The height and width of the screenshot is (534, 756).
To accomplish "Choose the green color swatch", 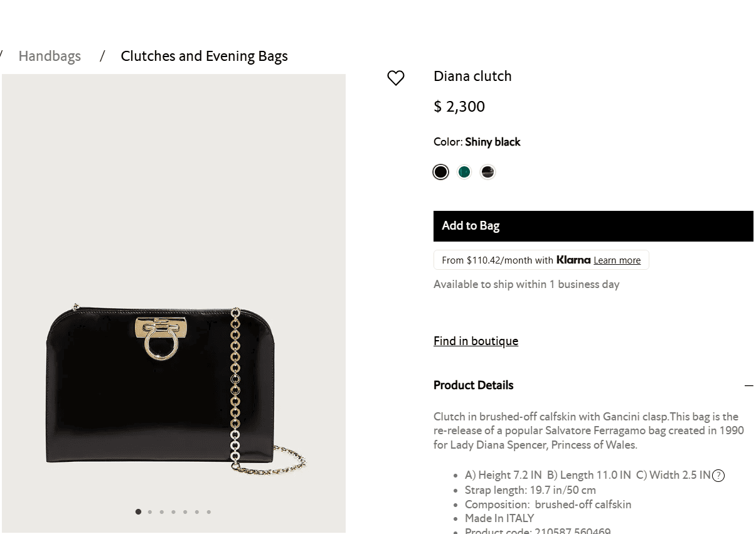I will (464, 172).
